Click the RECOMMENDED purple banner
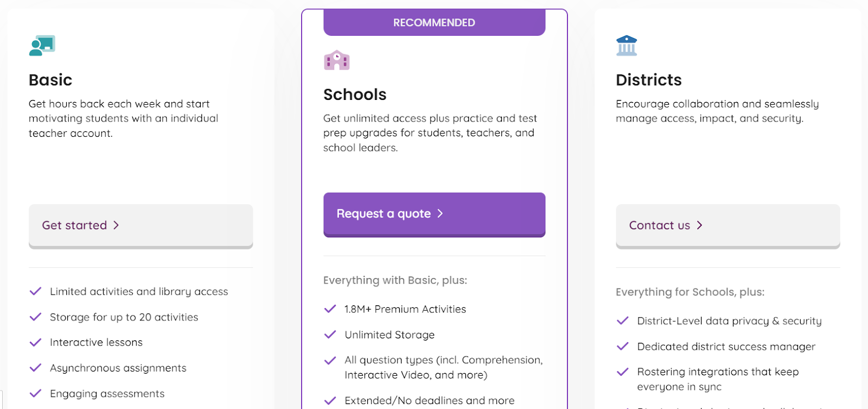The height and width of the screenshot is (409, 868). coord(435,23)
